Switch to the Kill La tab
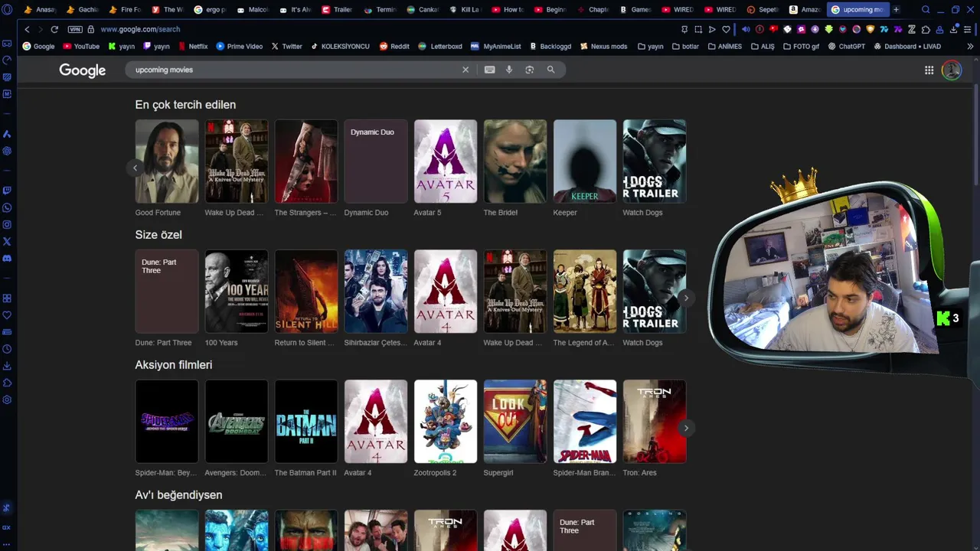Image resolution: width=980 pixels, height=551 pixels. 465,9
